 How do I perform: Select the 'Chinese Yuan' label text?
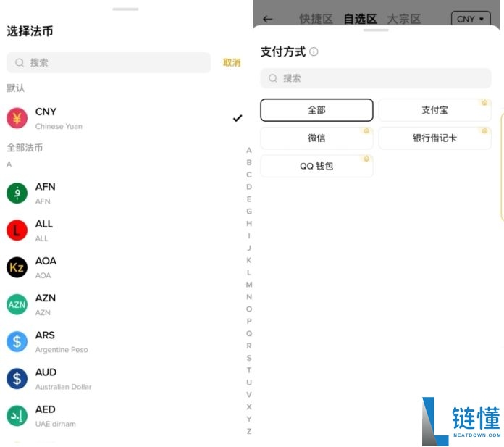point(59,126)
